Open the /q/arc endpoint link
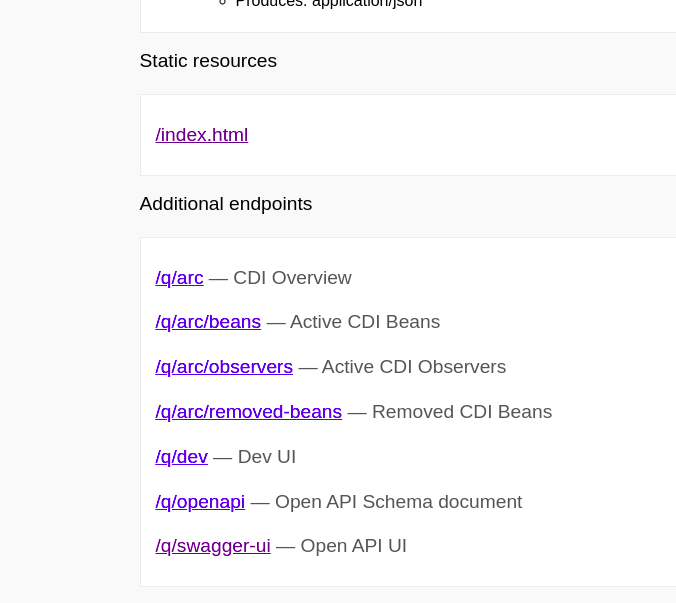The image size is (676, 603). click(179, 278)
